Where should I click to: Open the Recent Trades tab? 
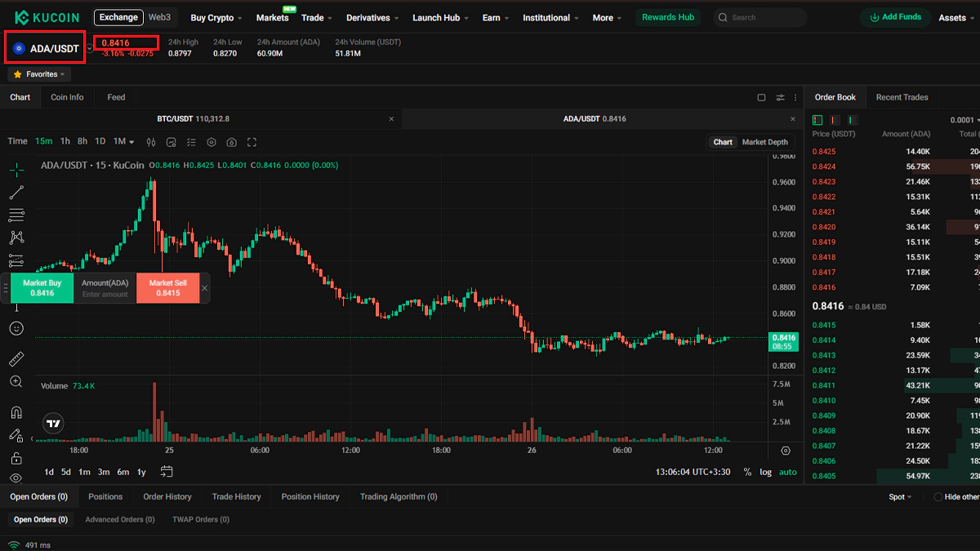click(902, 97)
